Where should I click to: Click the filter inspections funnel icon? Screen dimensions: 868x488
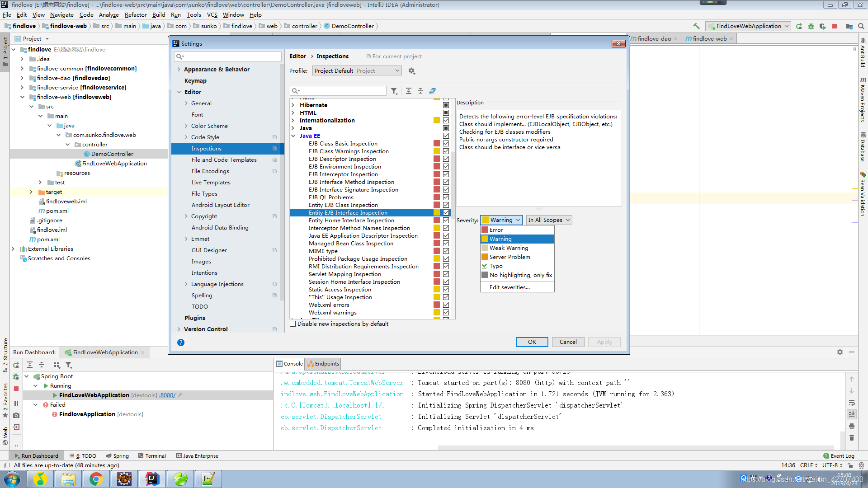click(x=394, y=91)
